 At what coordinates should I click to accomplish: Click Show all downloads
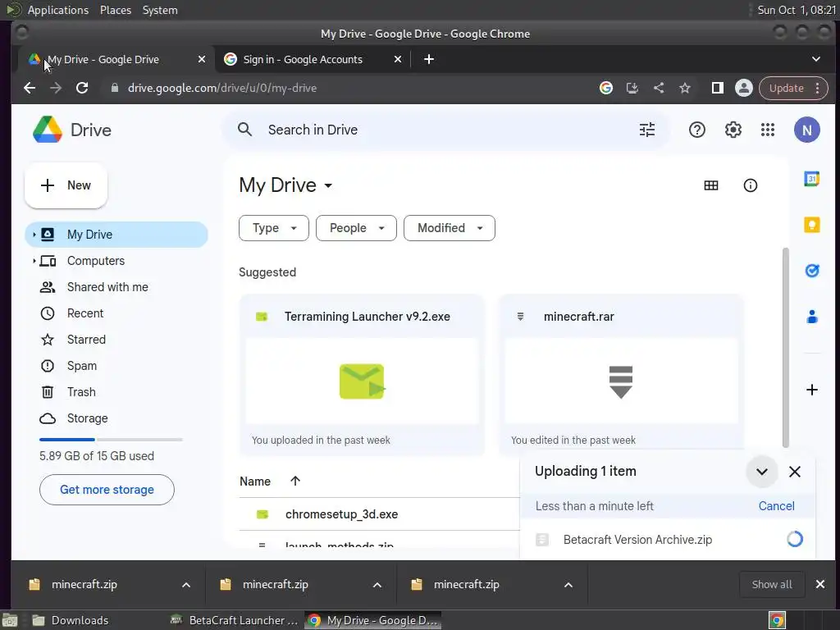pyautogui.click(x=771, y=584)
